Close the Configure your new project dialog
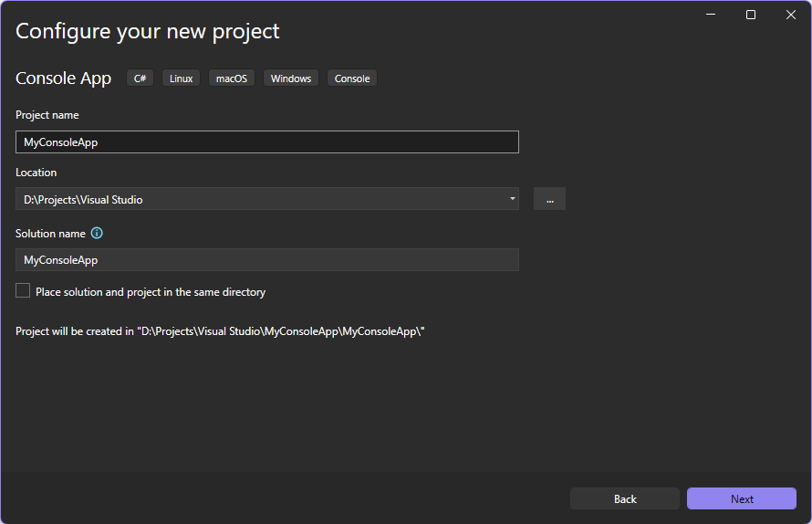Image resolution: width=812 pixels, height=524 pixels. point(791,15)
